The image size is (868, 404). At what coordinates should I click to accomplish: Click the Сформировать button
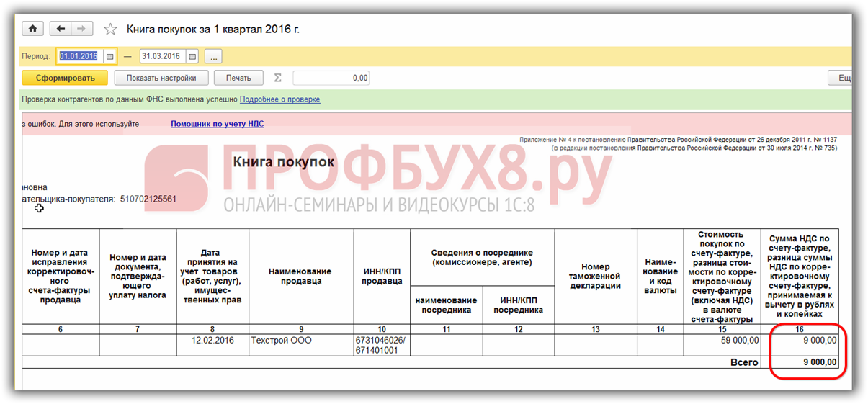tap(65, 78)
